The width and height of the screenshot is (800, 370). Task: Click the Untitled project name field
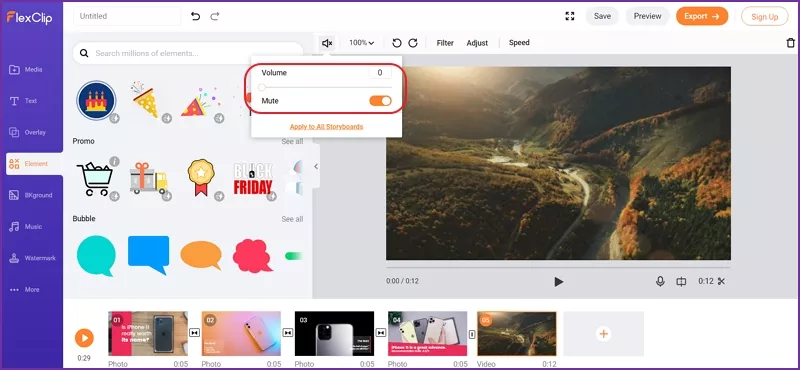[x=127, y=16]
